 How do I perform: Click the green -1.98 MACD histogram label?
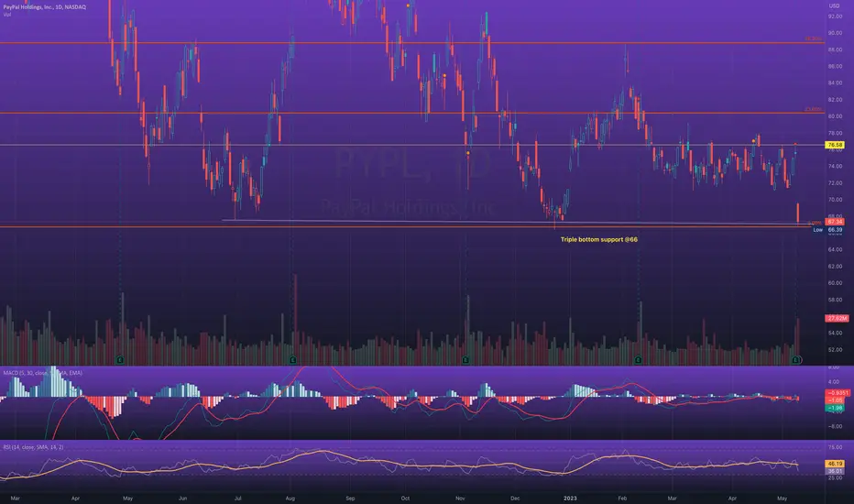(836, 408)
